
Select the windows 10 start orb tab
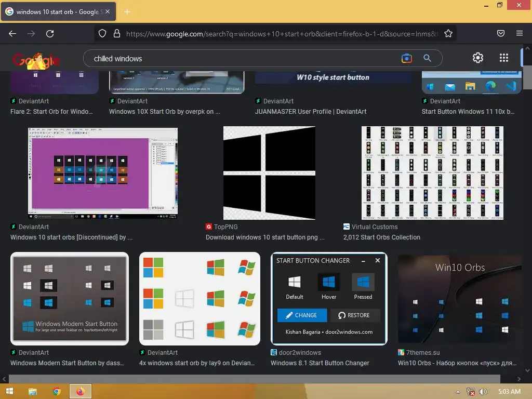[58, 11]
